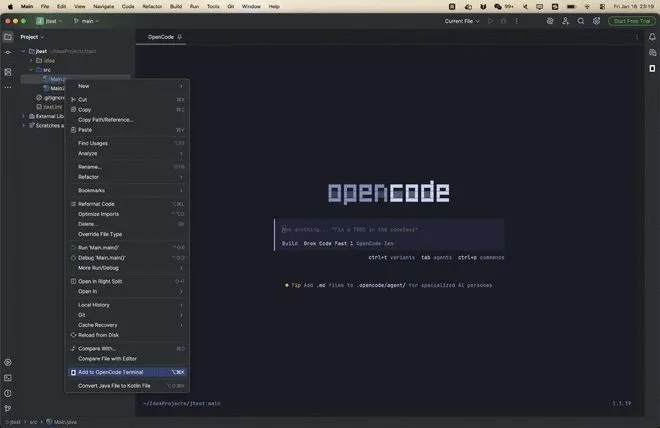The image size is (660, 428).
Task: Open the Project tool window icon
Action: 8,37
